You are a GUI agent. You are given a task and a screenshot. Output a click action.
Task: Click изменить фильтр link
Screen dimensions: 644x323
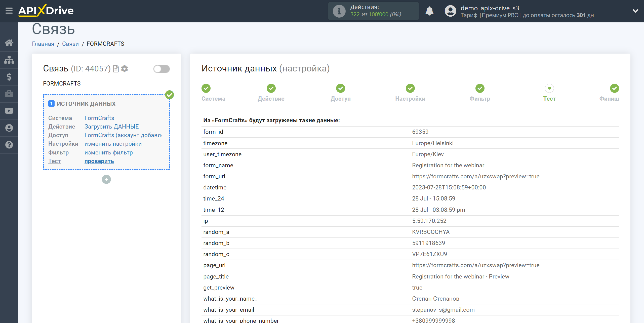[108, 152]
